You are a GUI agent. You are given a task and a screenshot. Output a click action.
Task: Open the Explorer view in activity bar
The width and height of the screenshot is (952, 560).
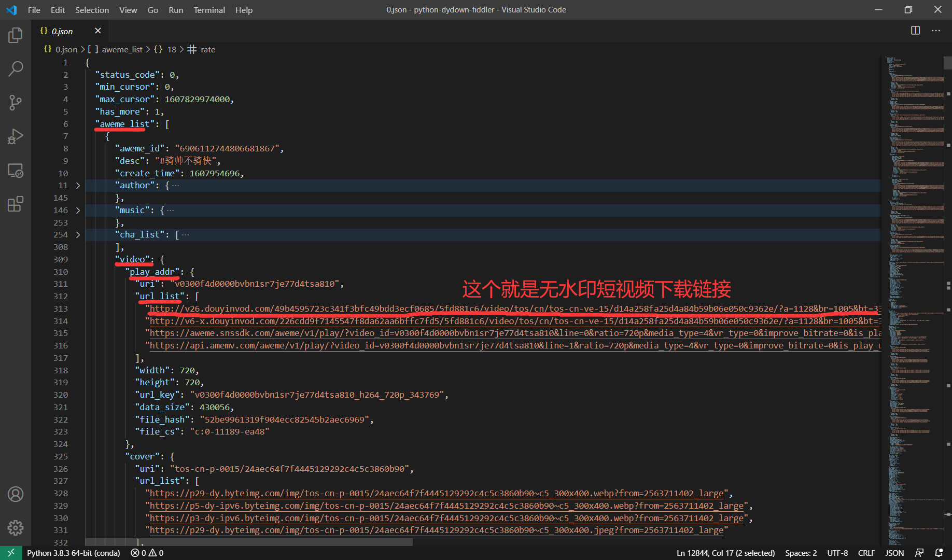[x=16, y=35]
